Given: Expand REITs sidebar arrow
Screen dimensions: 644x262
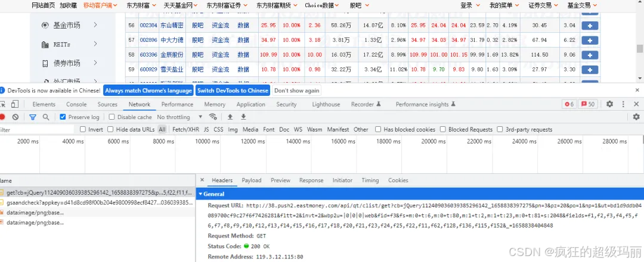Looking at the screenshot, I should click(95, 44).
